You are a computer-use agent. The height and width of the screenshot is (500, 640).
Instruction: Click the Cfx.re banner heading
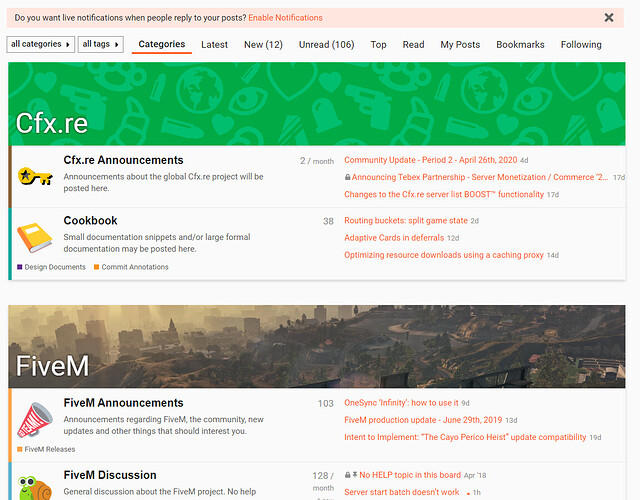pos(52,123)
